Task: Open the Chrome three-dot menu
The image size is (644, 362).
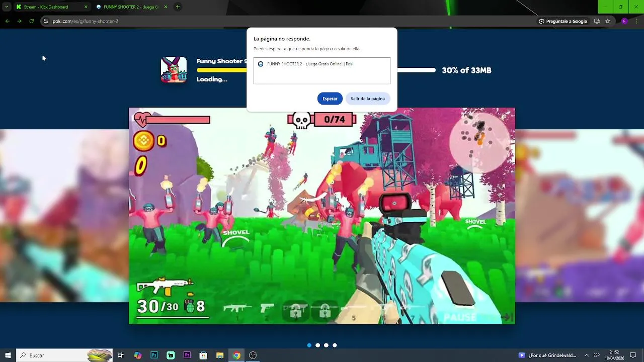Action: pos(636,21)
